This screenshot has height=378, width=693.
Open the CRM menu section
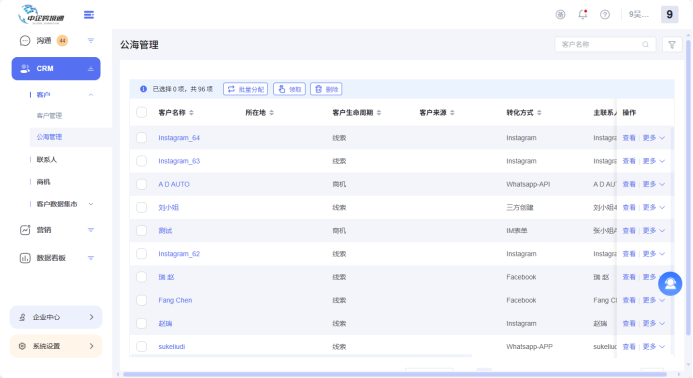[56, 69]
